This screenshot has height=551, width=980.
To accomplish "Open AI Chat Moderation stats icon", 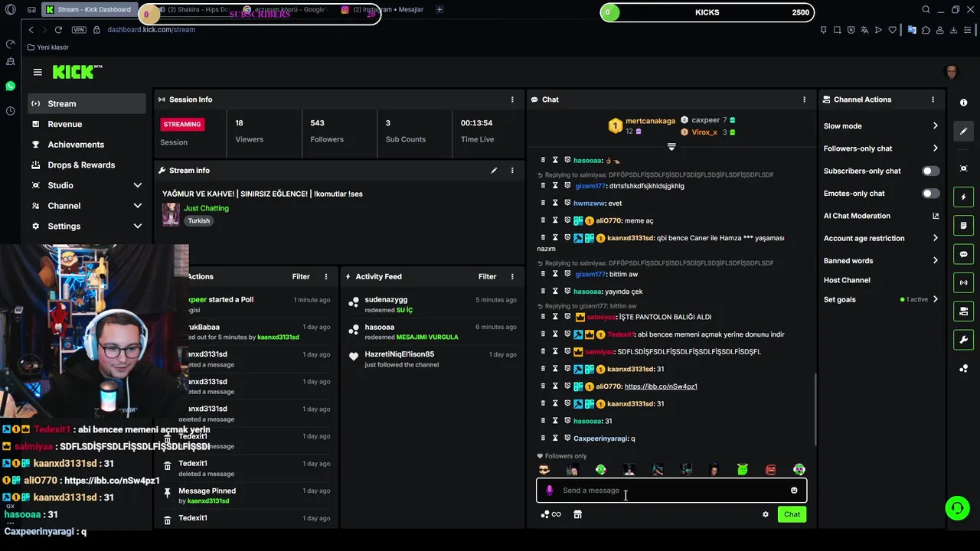I will [x=935, y=216].
